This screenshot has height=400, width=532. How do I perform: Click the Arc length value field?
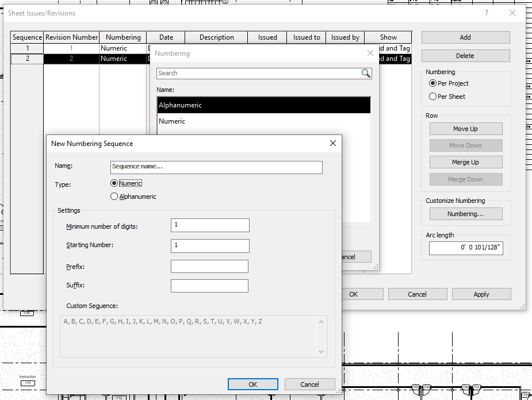[465, 248]
